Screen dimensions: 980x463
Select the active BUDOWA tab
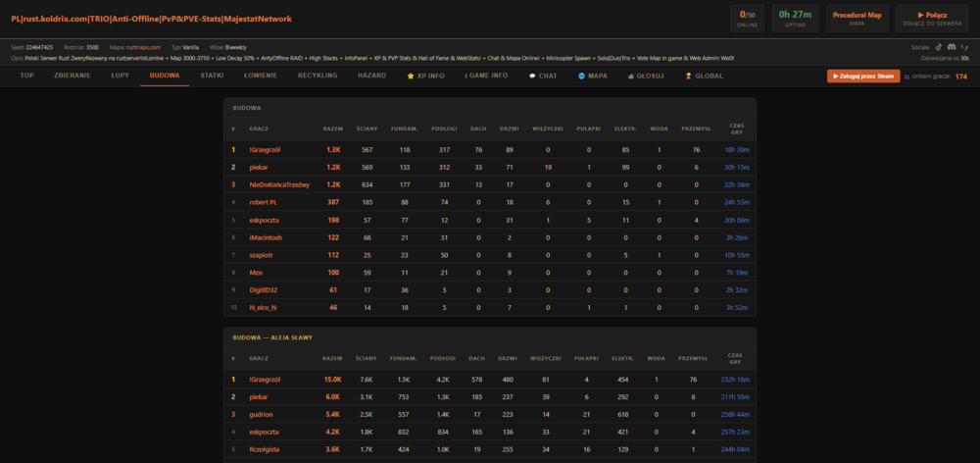(165, 76)
